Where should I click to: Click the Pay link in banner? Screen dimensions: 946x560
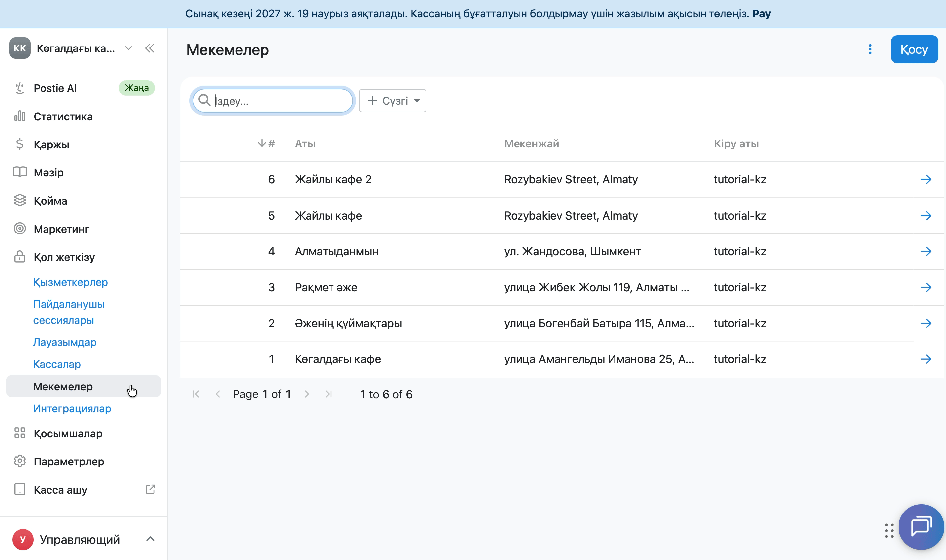click(761, 14)
